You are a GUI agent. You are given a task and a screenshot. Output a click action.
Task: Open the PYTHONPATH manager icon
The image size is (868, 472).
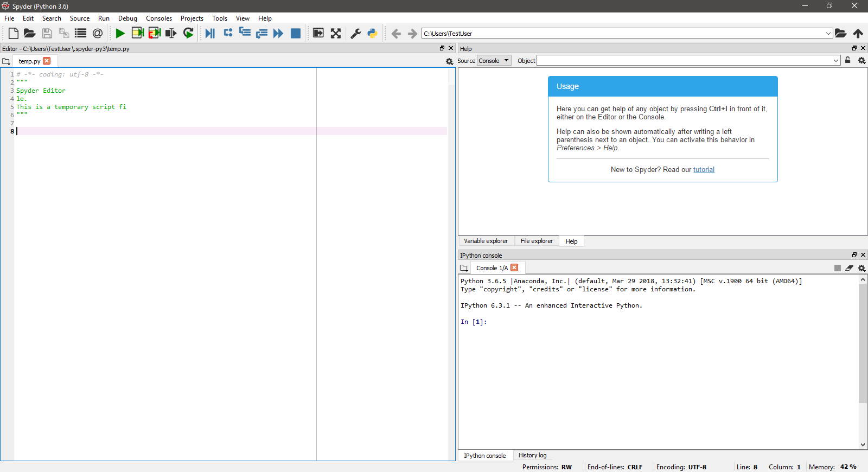[373, 33]
